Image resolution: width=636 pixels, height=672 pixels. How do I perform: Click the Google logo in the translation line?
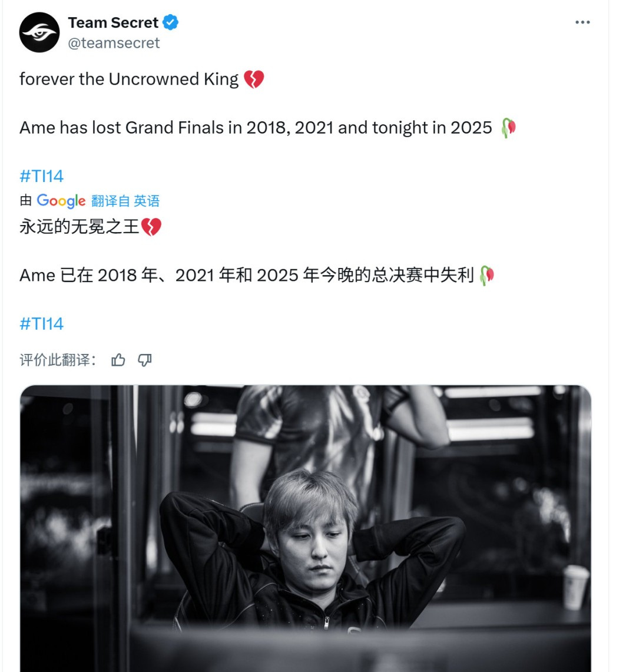coord(61,201)
